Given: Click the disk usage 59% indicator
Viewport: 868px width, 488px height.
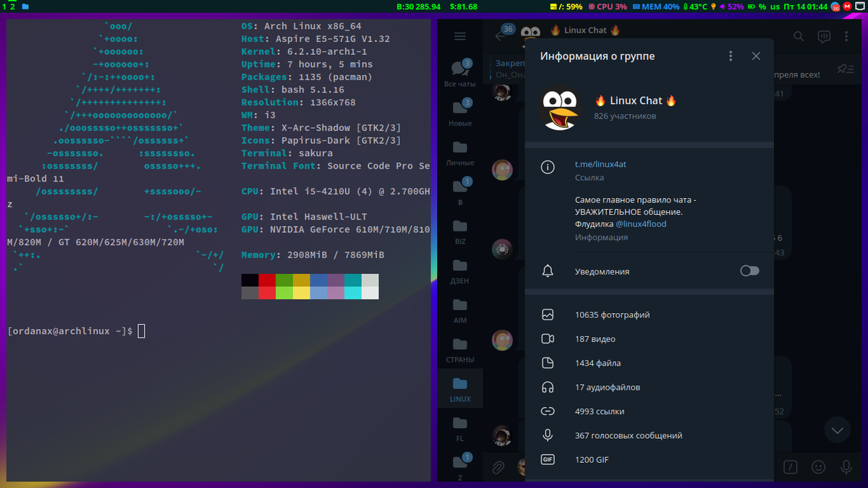Looking at the screenshot, I should pos(566,7).
